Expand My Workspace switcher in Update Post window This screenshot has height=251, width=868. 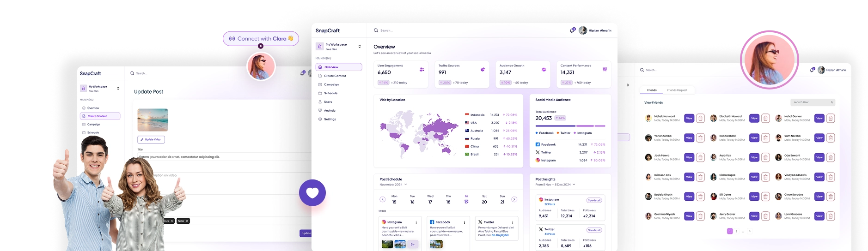coord(118,89)
